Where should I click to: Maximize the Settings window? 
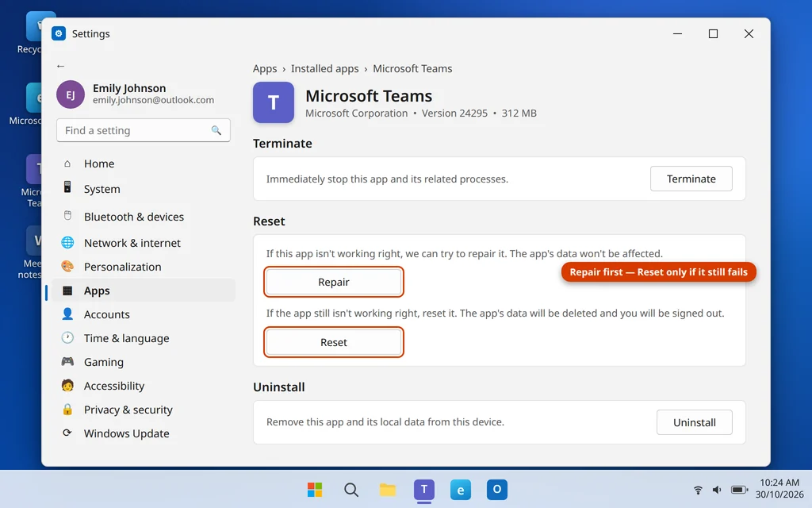[713, 33]
